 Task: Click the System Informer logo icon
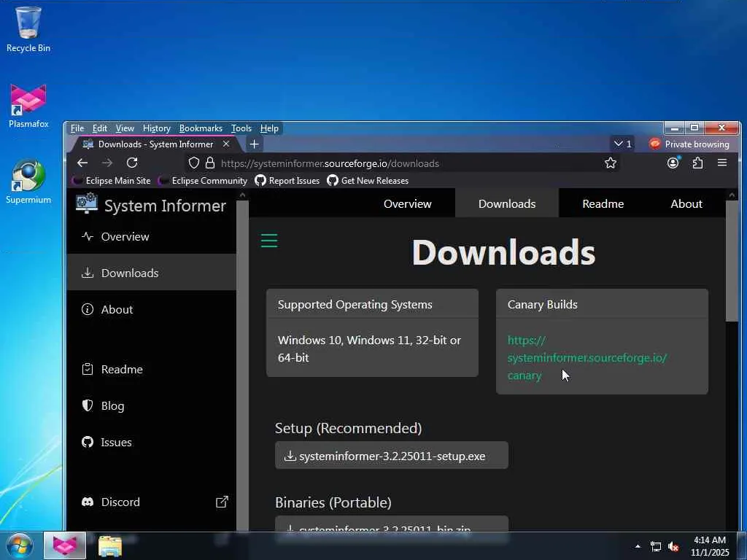(87, 203)
